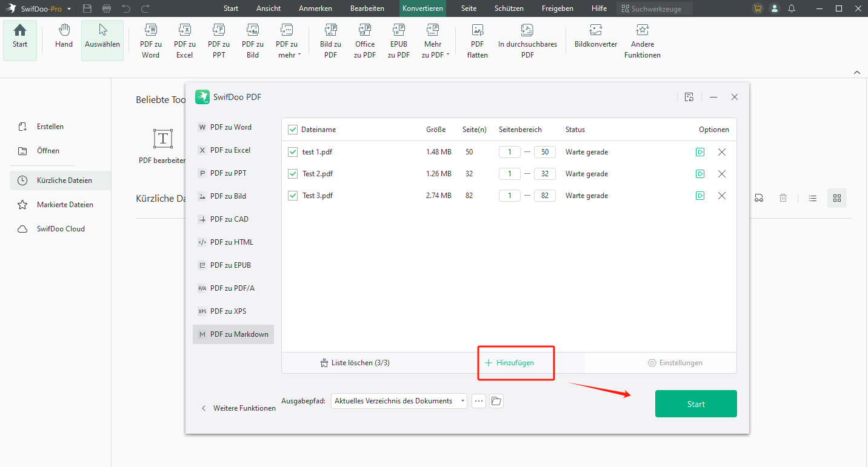868x467 pixels.
Task: Open the PDF zu mehr dropdown
Action: [287, 41]
